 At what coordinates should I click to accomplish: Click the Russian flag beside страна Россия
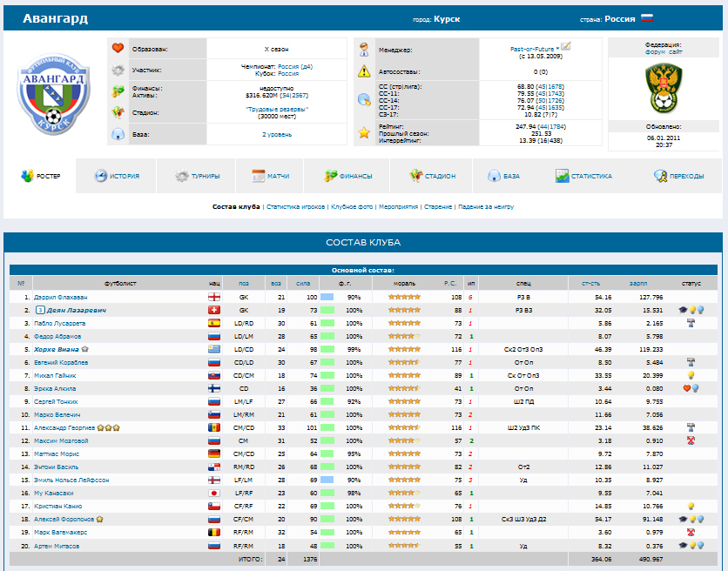tap(647, 18)
